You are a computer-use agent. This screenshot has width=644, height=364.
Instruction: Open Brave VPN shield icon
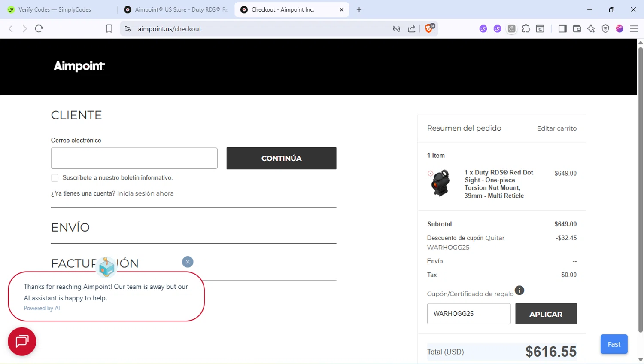point(605,29)
